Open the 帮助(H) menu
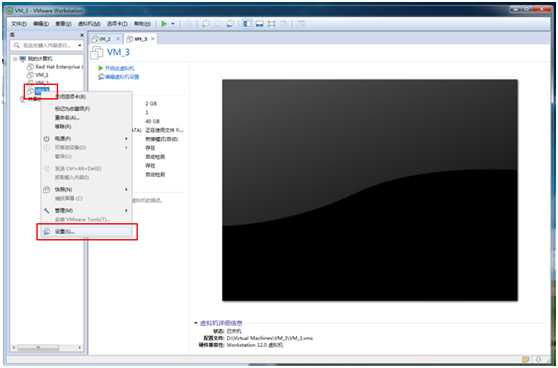Screen dimensions: 558x368 coord(142,23)
